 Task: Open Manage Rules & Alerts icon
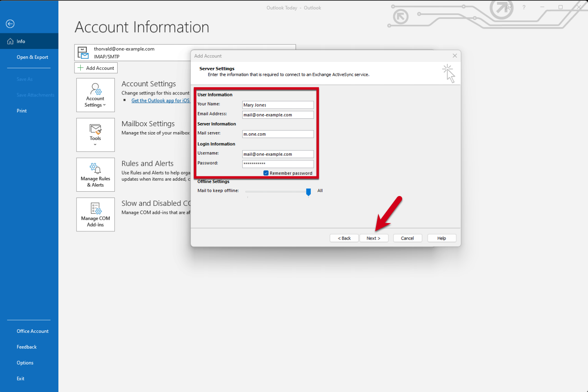(x=96, y=168)
